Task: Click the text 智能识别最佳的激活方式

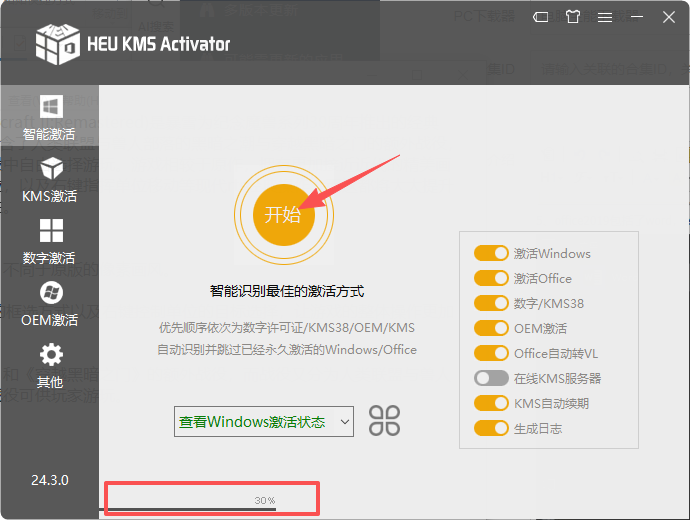Action: coord(287,291)
